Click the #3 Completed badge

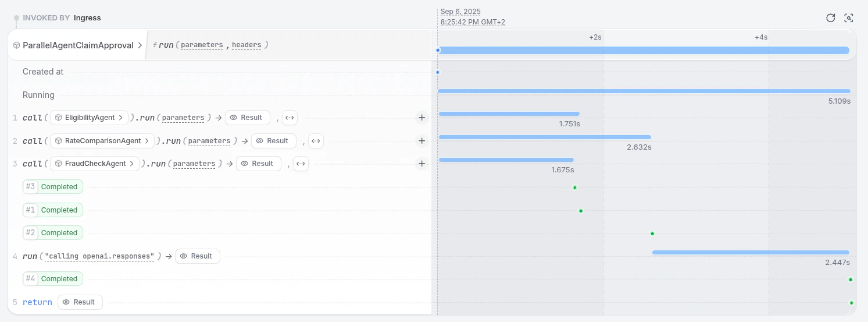tap(53, 187)
